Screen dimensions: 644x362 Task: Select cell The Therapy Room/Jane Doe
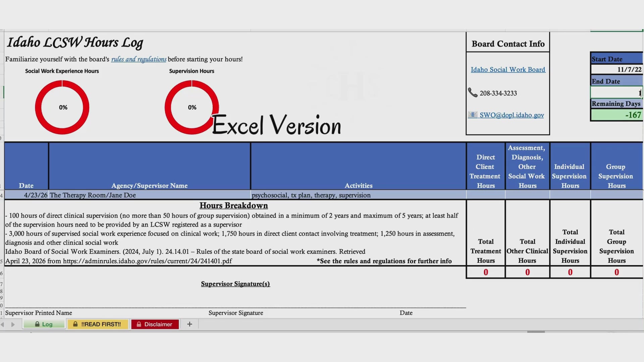click(150, 195)
